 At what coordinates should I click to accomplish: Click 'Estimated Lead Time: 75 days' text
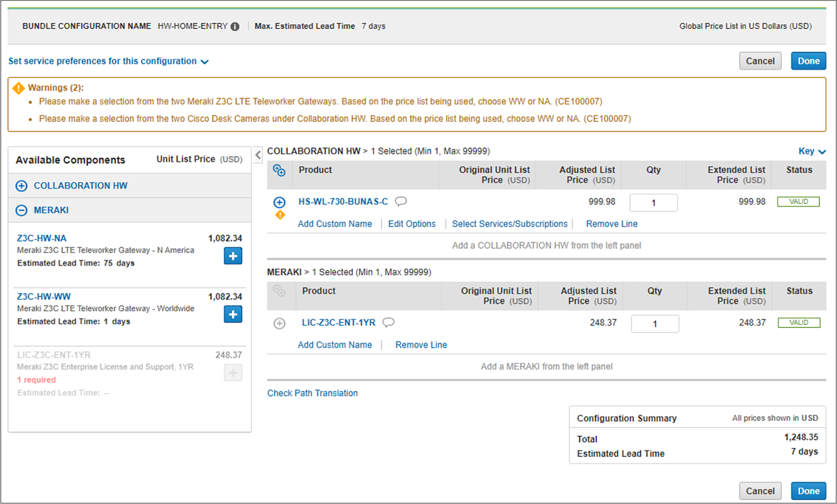pyautogui.click(x=76, y=263)
